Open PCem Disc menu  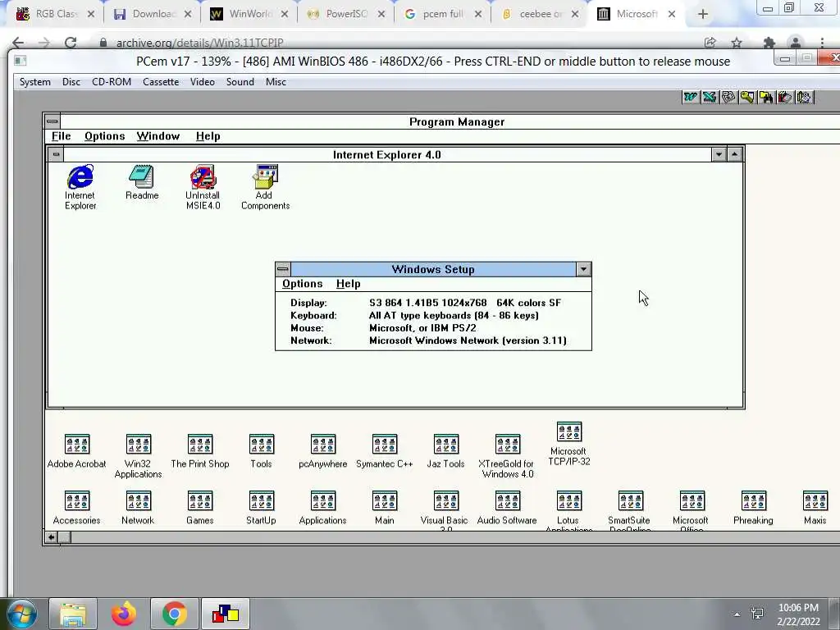71,82
